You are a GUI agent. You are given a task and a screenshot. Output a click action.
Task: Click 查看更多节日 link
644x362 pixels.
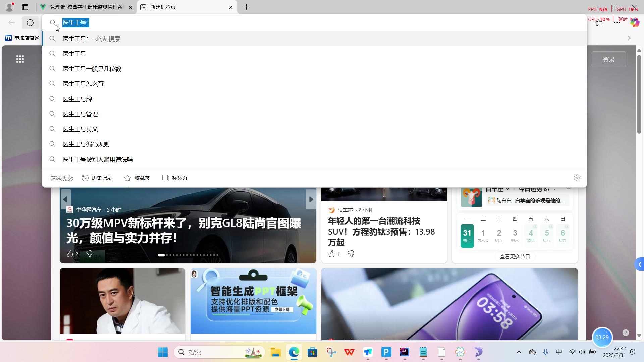tap(515, 256)
